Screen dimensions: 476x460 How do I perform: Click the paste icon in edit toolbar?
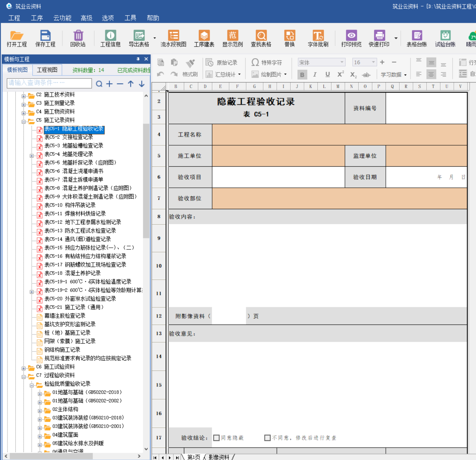(174, 62)
